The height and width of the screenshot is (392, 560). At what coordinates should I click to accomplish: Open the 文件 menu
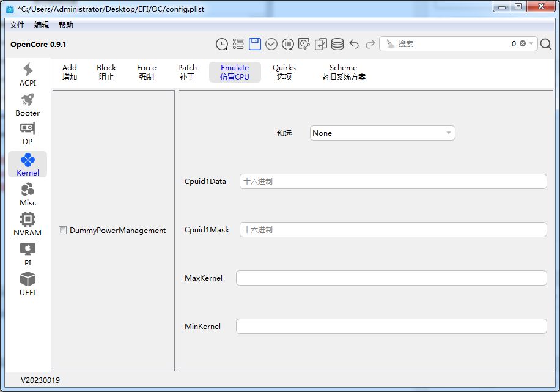coord(17,25)
